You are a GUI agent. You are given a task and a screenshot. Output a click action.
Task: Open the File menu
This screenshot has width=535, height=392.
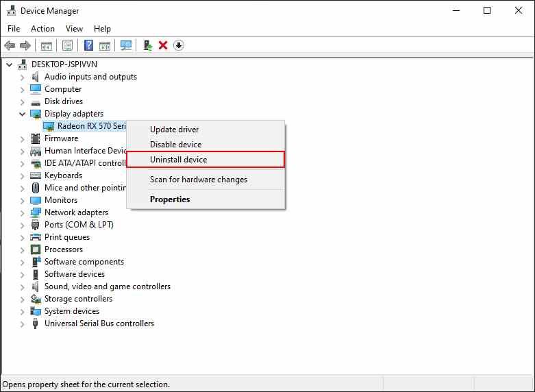[x=14, y=29]
